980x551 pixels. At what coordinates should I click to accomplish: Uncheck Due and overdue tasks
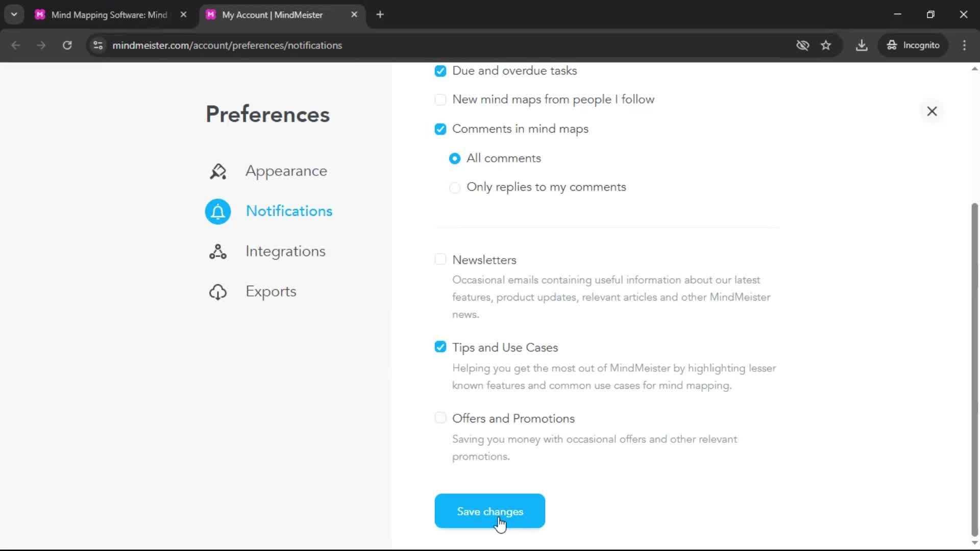[440, 71]
